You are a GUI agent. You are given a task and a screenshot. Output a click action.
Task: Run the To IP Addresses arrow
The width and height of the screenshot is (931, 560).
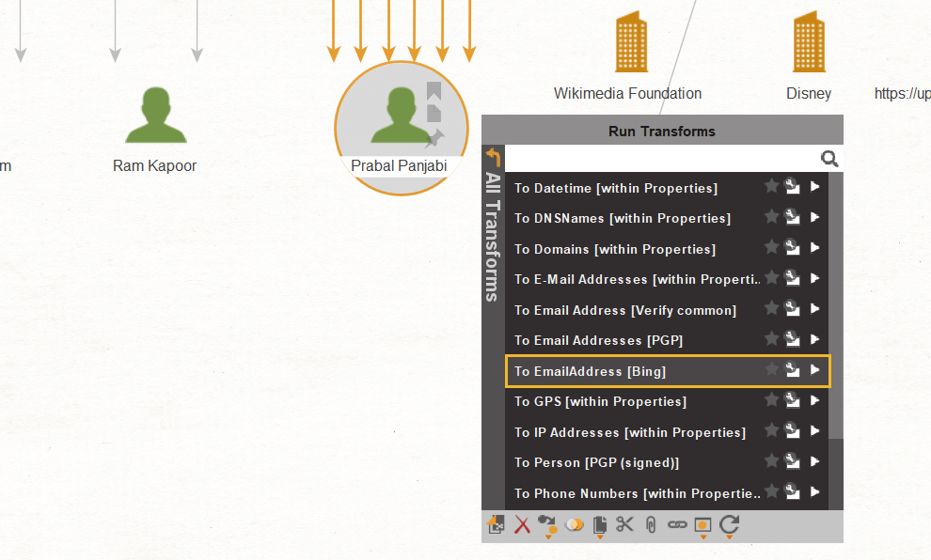pos(815,431)
